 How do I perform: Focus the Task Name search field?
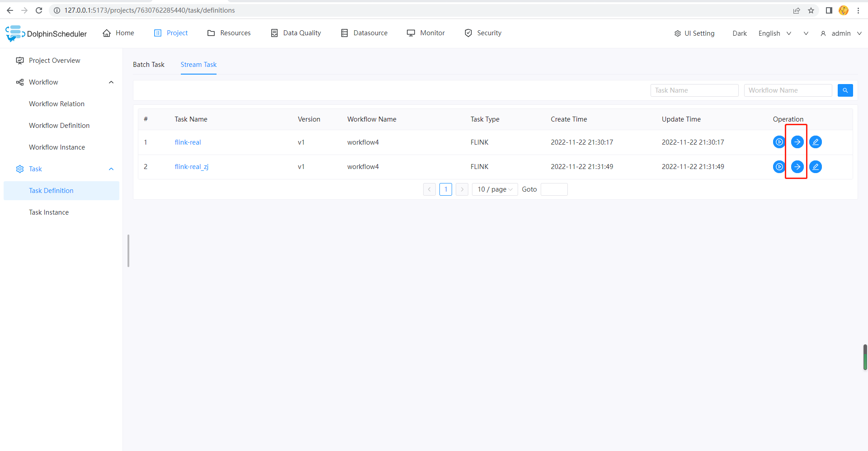click(694, 90)
